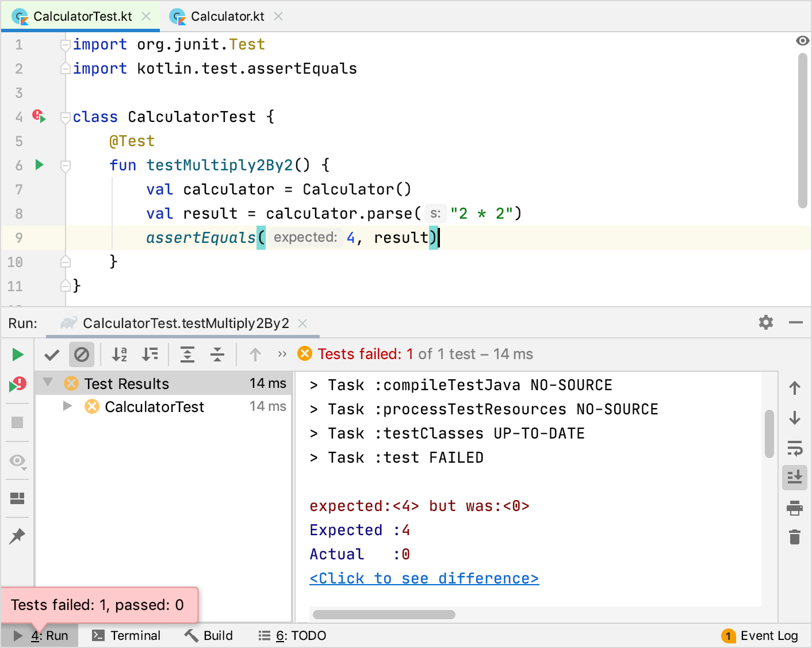Click the console horizontal scrollbar
The height and width of the screenshot is (648, 812).
click(384, 615)
